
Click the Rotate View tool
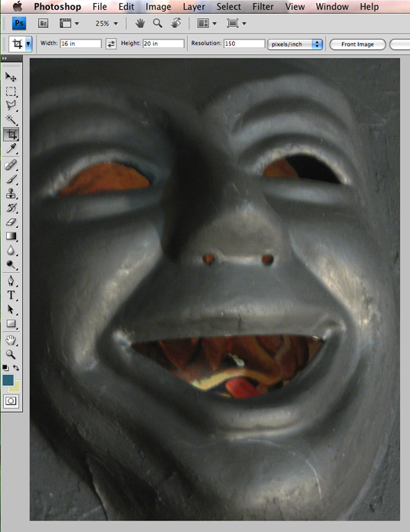coord(176,23)
